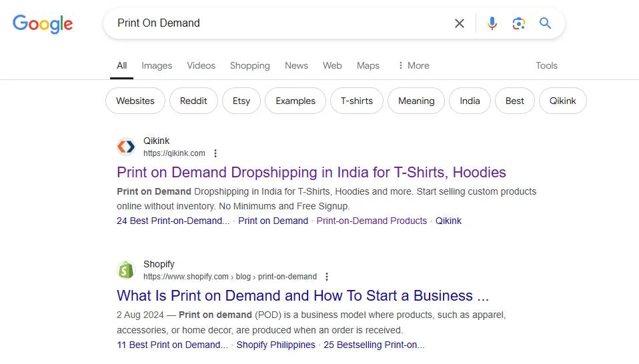Switch to the Videos tab
The width and height of the screenshot is (639, 364).
(201, 65)
